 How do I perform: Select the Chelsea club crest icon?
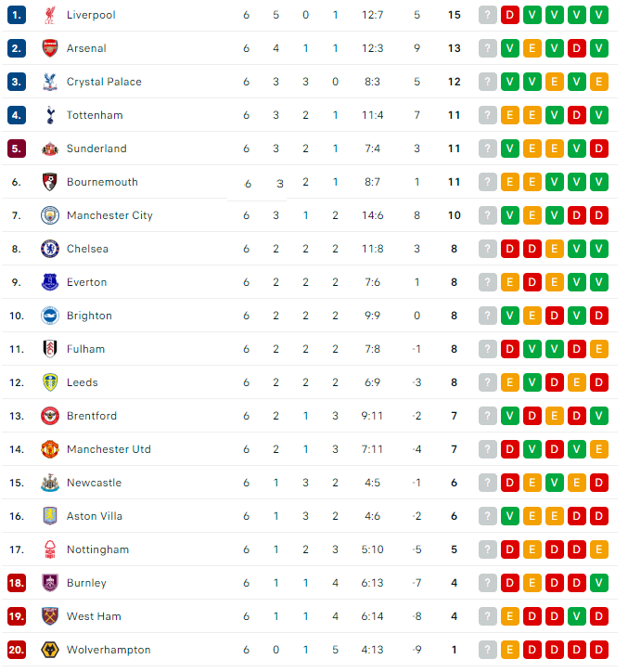click(x=50, y=249)
